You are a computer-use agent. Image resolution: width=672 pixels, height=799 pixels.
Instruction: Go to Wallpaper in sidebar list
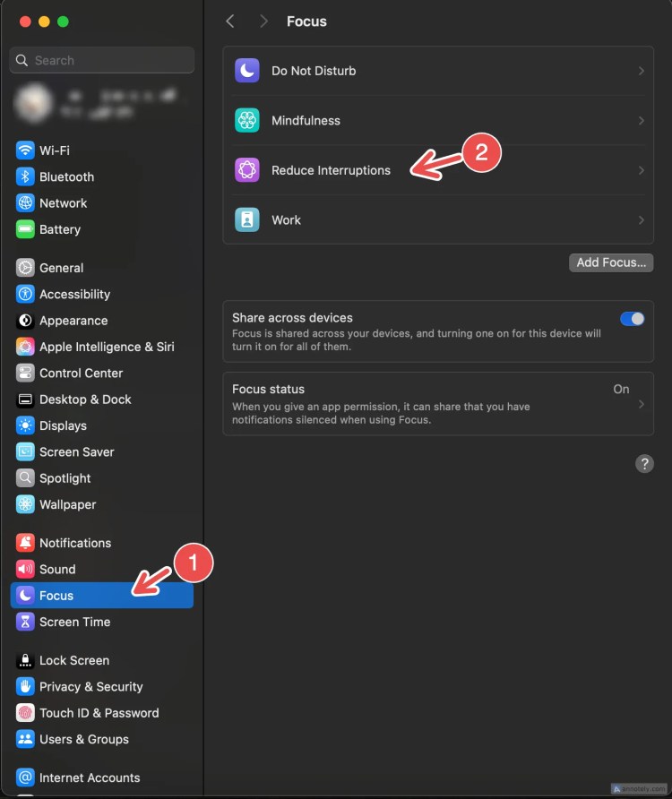pos(68,504)
